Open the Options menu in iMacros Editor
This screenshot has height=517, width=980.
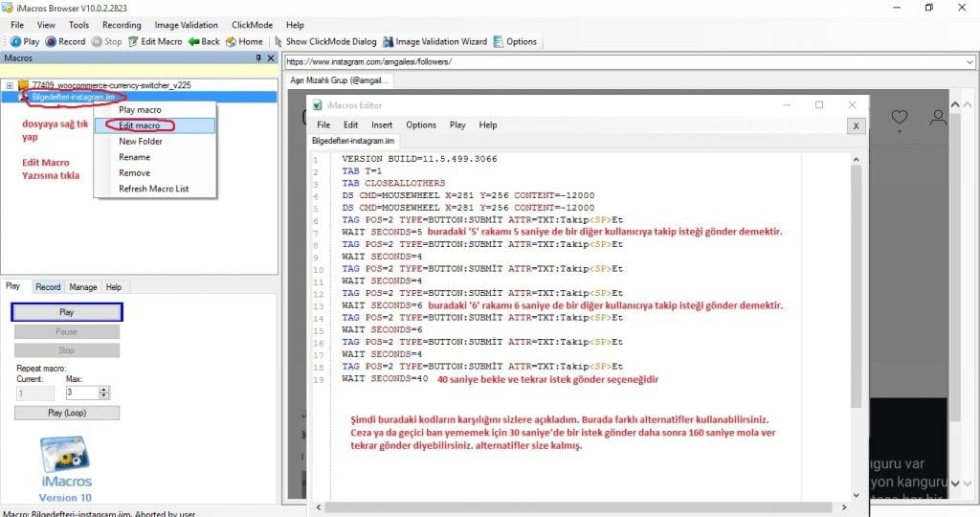(x=421, y=125)
